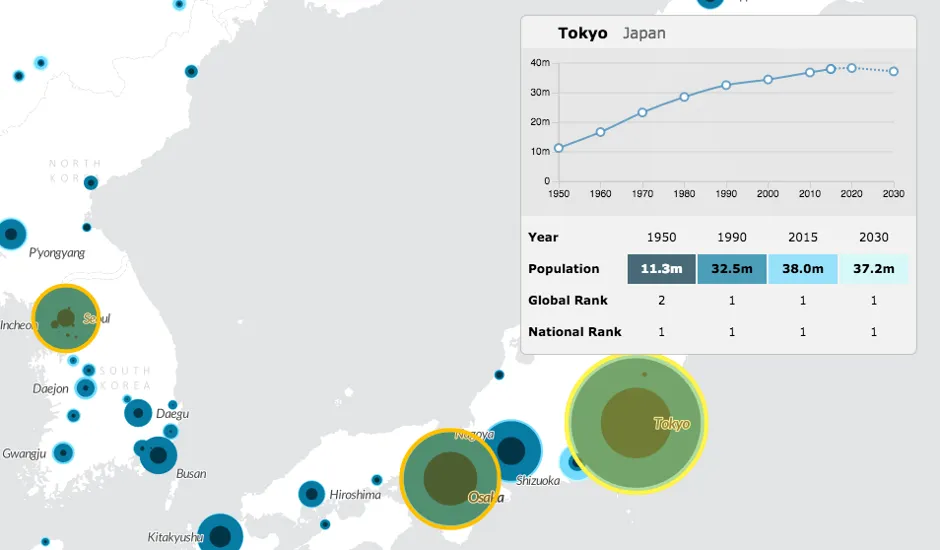Click the Global Rank row label
Screen dimensions: 940x550
pos(568,300)
